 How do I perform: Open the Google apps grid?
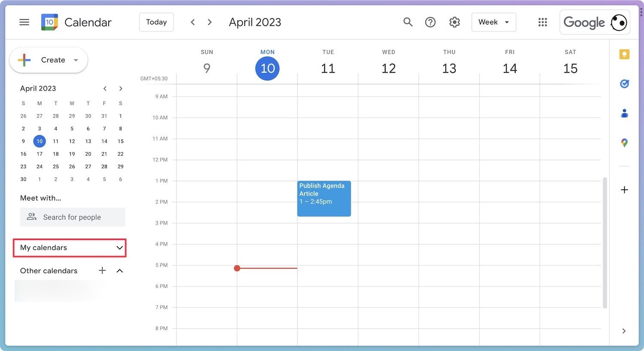(x=543, y=22)
